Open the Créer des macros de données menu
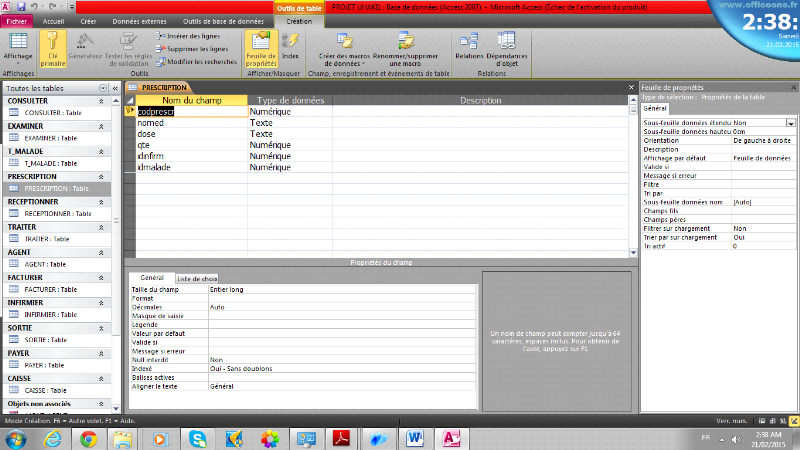Viewport: 800px width, 450px height. point(344,45)
